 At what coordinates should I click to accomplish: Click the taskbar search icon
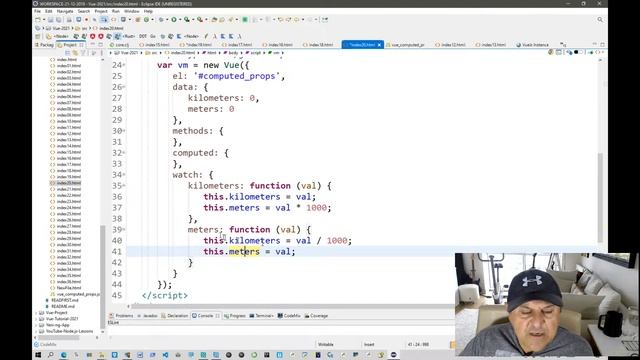click(51, 355)
